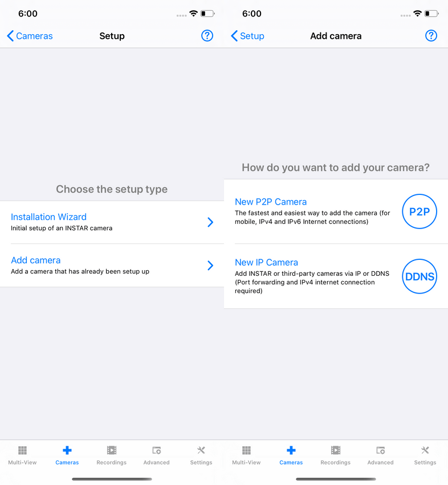Tap the chevron beside Add camera option
This screenshot has height=485, width=448.
point(210,266)
